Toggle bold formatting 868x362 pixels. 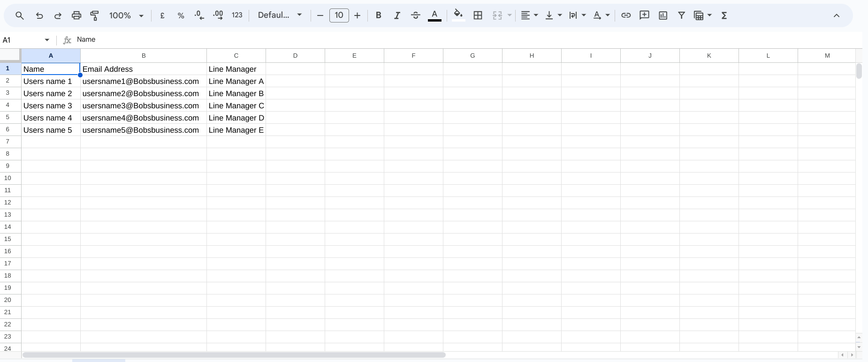point(378,15)
